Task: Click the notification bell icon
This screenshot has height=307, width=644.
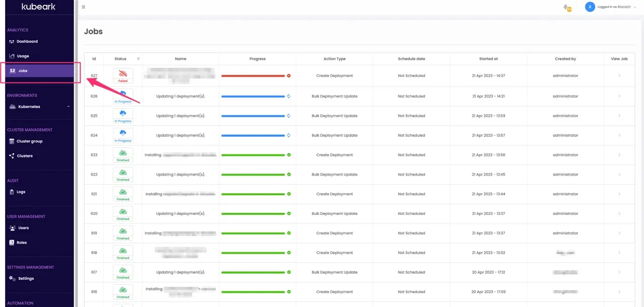Action: tap(567, 7)
